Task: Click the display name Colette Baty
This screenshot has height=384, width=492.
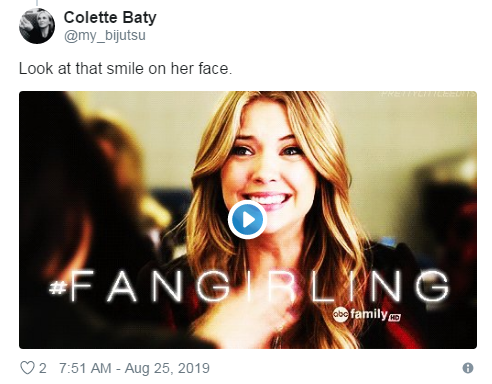Action: click(x=110, y=17)
